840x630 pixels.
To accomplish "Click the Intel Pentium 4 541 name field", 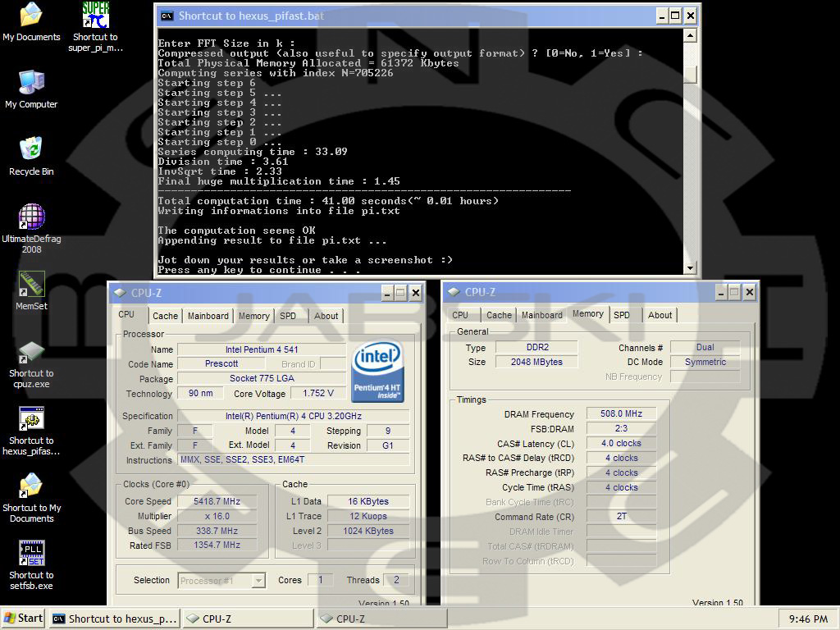I will click(x=262, y=349).
